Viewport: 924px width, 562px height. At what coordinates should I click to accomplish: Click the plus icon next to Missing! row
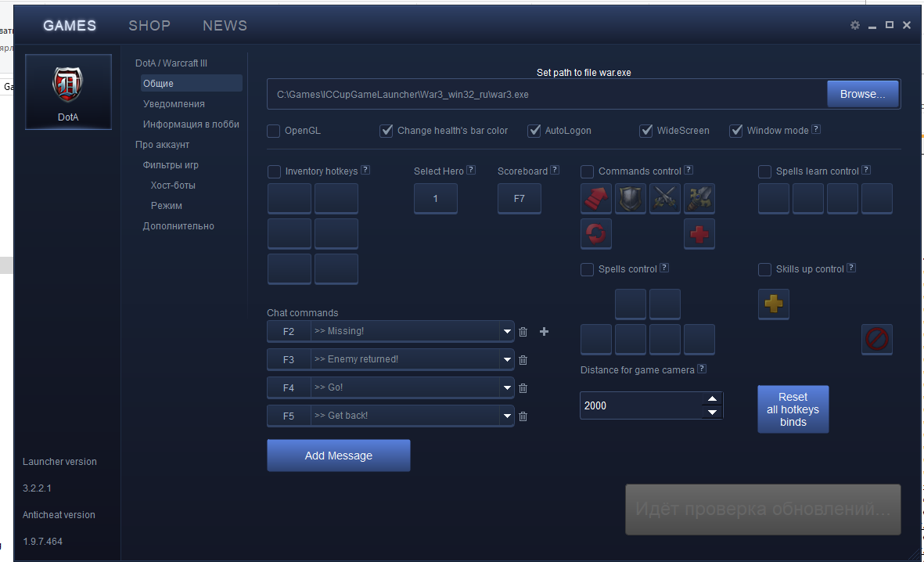point(544,331)
